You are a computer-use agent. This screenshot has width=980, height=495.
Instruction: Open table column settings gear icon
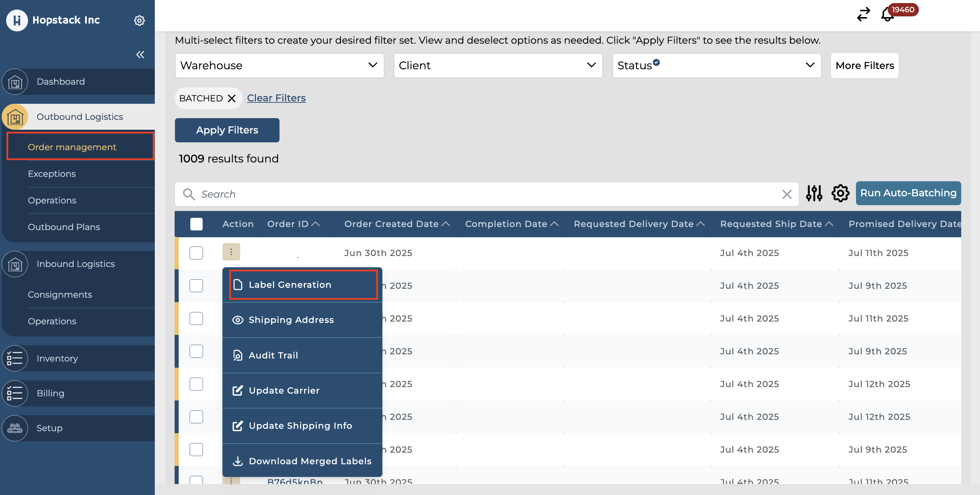[840, 194]
